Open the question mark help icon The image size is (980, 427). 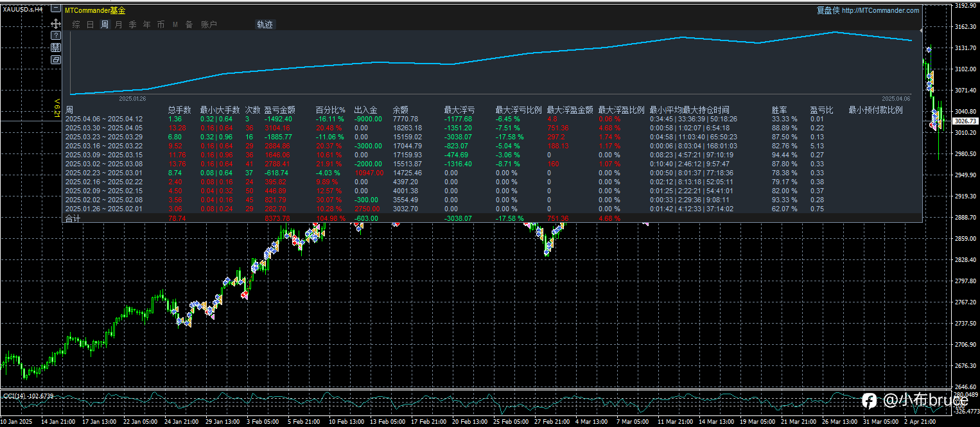(x=56, y=35)
